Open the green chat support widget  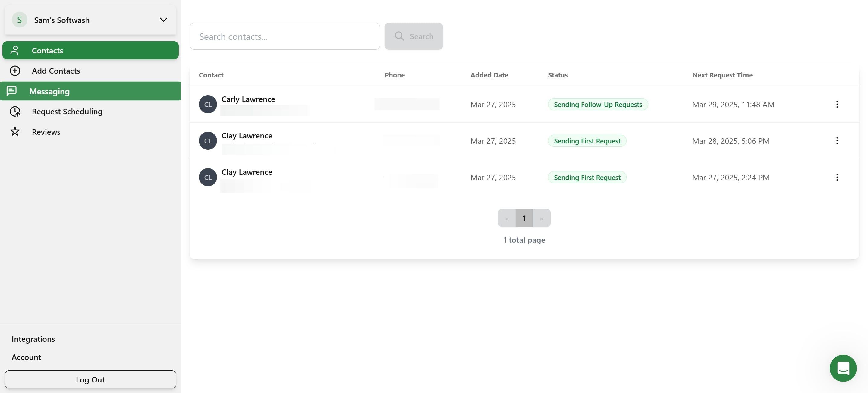(843, 368)
